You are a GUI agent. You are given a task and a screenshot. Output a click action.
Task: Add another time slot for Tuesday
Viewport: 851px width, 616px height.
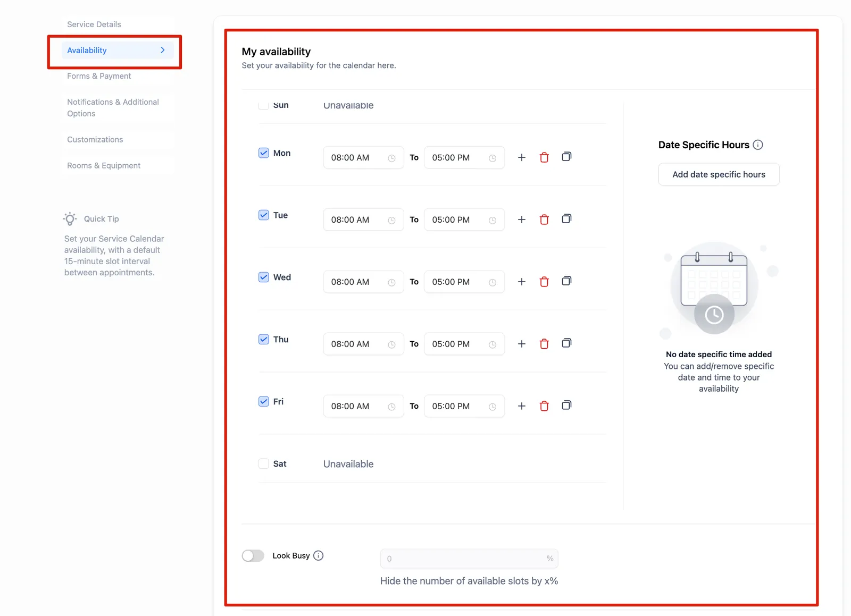pos(522,220)
